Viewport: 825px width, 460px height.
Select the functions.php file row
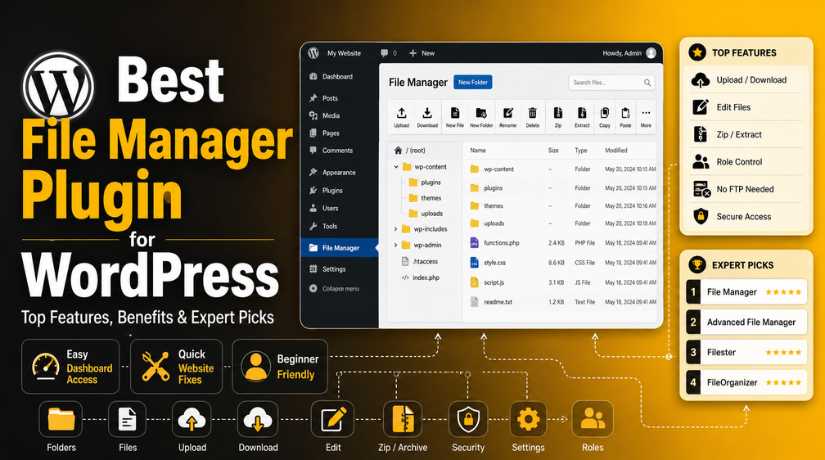point(562,243)
